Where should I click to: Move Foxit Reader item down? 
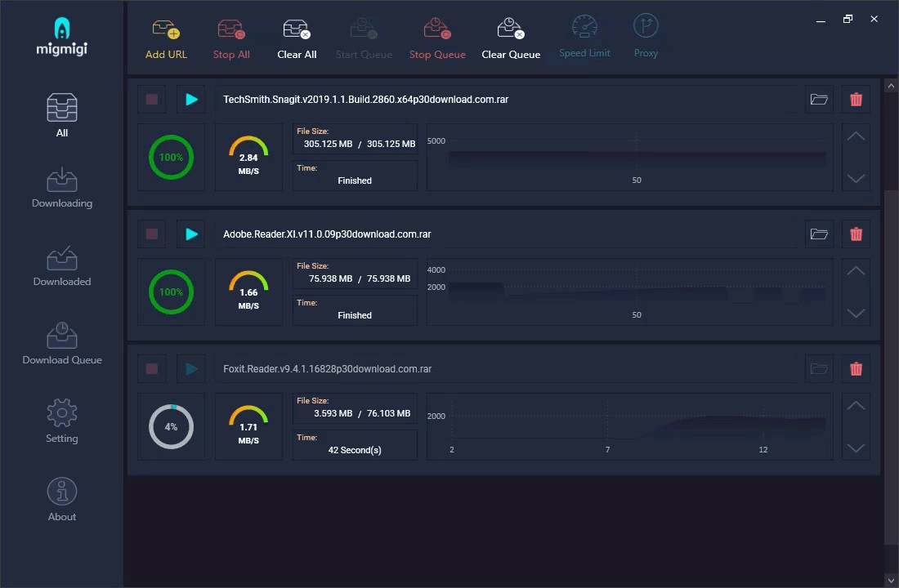pyautogui.click(x=856, y=448)
